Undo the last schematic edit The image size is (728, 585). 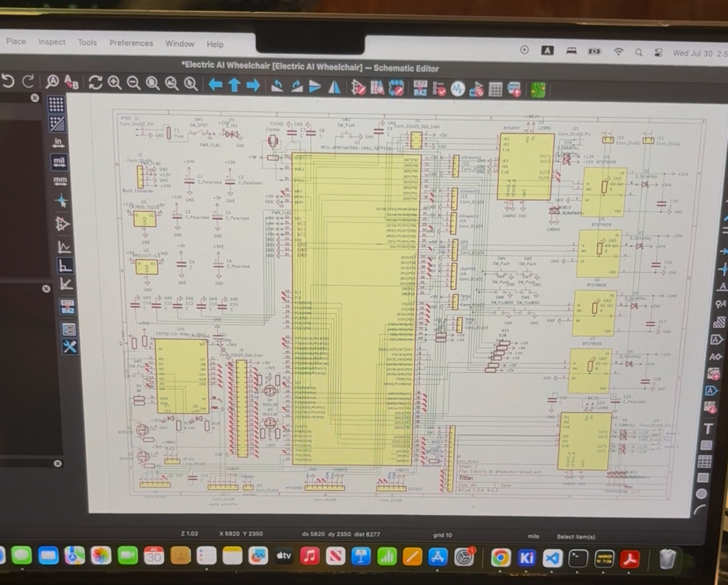tap(7, 81)
